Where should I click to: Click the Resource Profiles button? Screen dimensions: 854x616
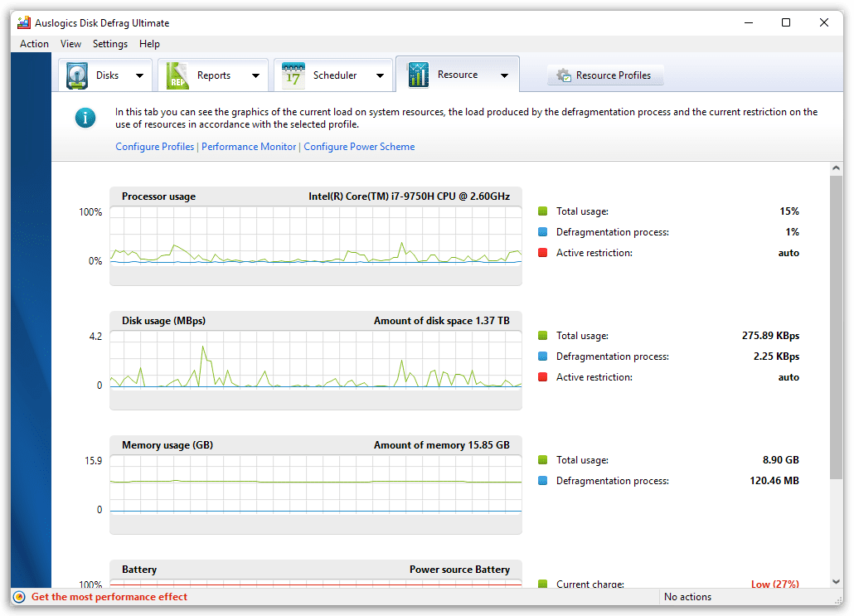coord(605,75)
